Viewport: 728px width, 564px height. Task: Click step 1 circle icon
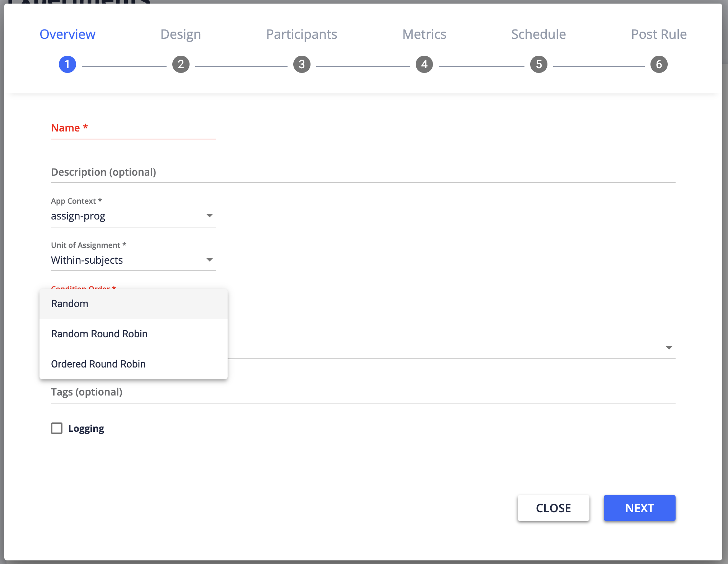(67, 65)
